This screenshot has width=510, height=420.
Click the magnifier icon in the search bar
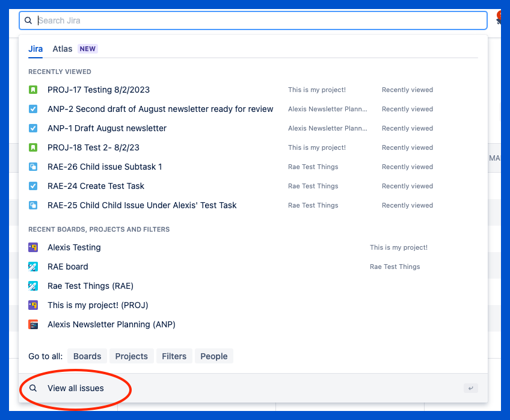click(28, 20)
